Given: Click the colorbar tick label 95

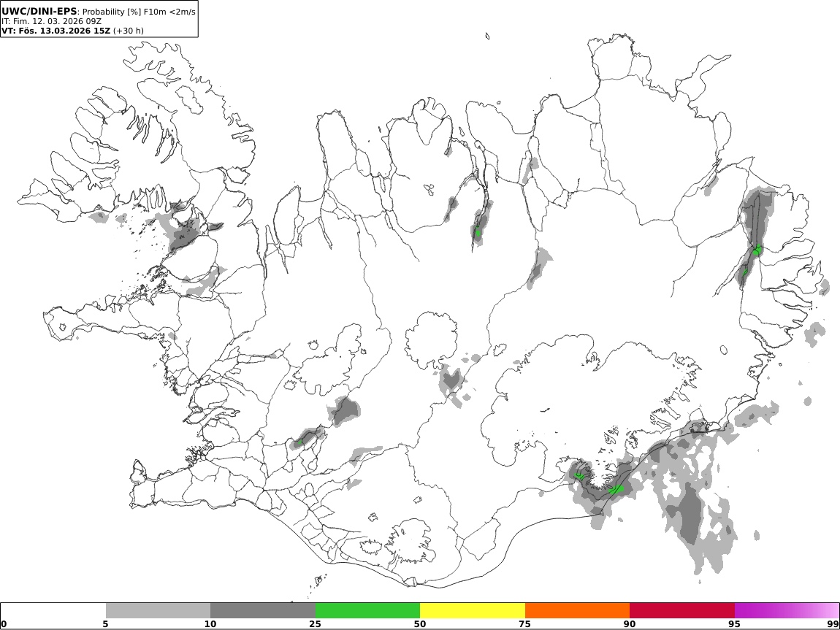Looking at the screenshot, I should 734,624.
